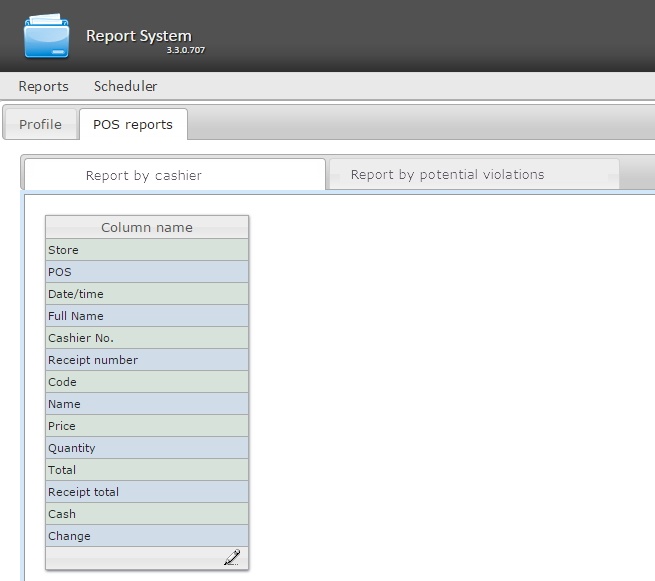Open the Scheduler menu
The height and width of the screenshot is (581, 655).
tap(125, 86)
